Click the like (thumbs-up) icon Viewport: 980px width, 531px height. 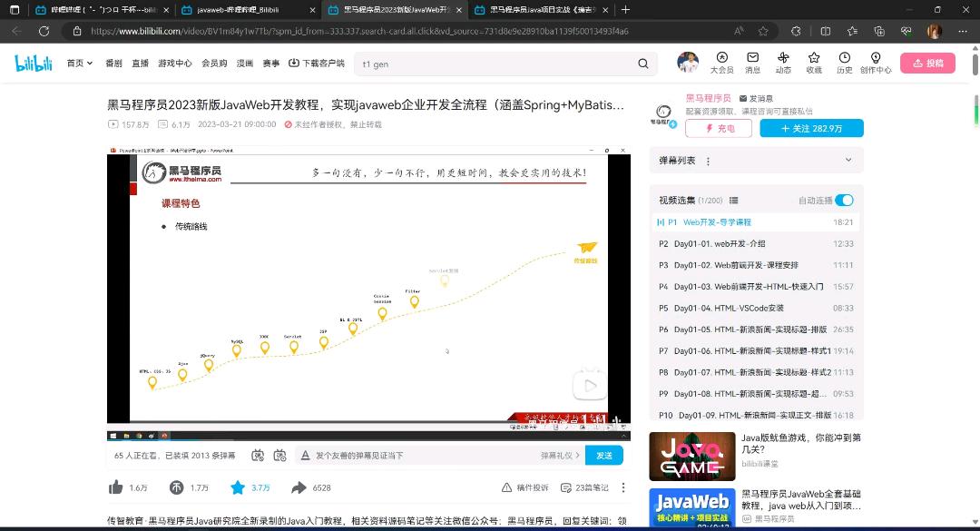pos(116,487)
